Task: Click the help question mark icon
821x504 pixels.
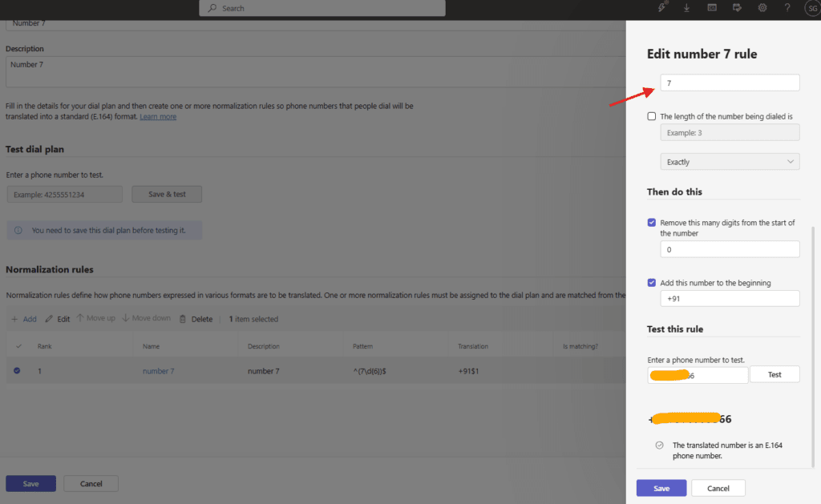Action: 787,8
